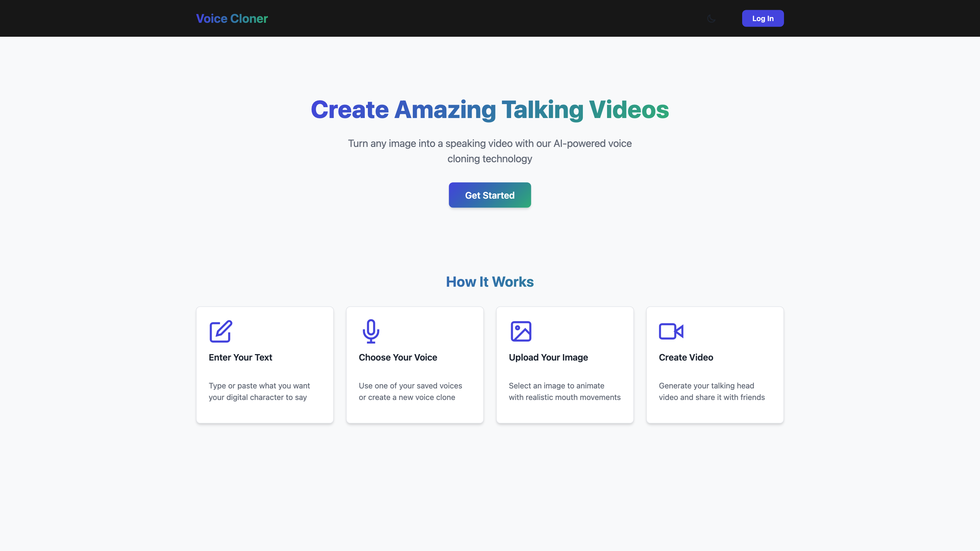Click the Log In button
Screen dimensions: 980x551
click(762, 18)
